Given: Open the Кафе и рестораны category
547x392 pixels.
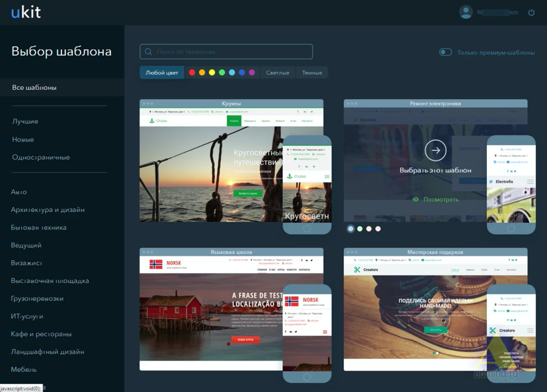Looking at the screenshot, I should point(42,334).
